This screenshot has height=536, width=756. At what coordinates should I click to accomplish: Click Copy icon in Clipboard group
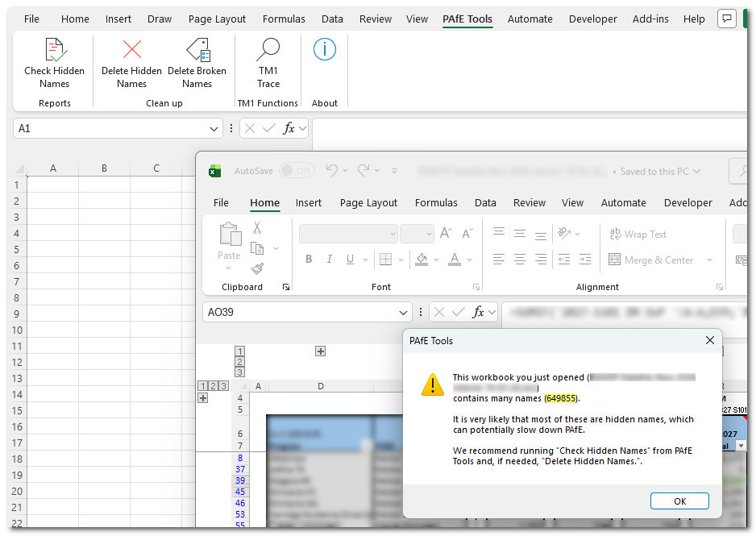pyautogui.click(x=257, y=248)
